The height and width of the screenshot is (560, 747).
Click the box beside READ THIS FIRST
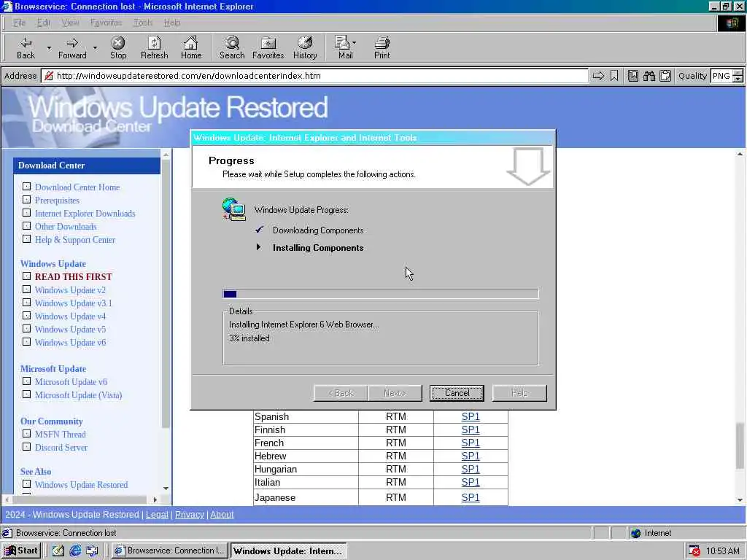(x=27, y=276)
